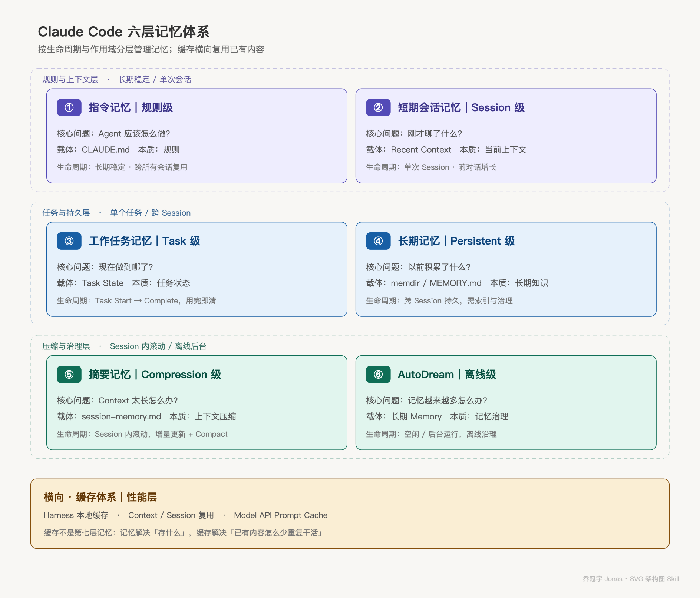
Task: Click the circled number 6 badge
Action: click(378, 374)
